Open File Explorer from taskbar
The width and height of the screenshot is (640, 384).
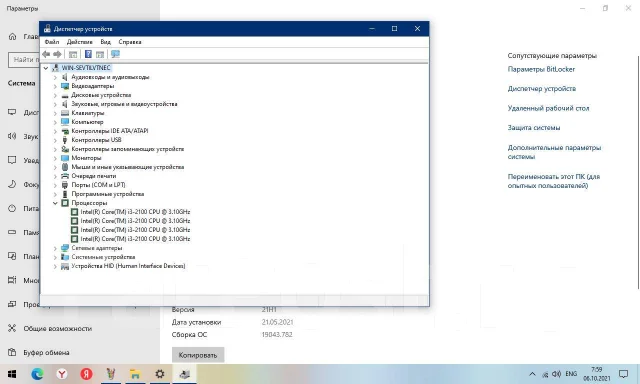pos(135,374)
